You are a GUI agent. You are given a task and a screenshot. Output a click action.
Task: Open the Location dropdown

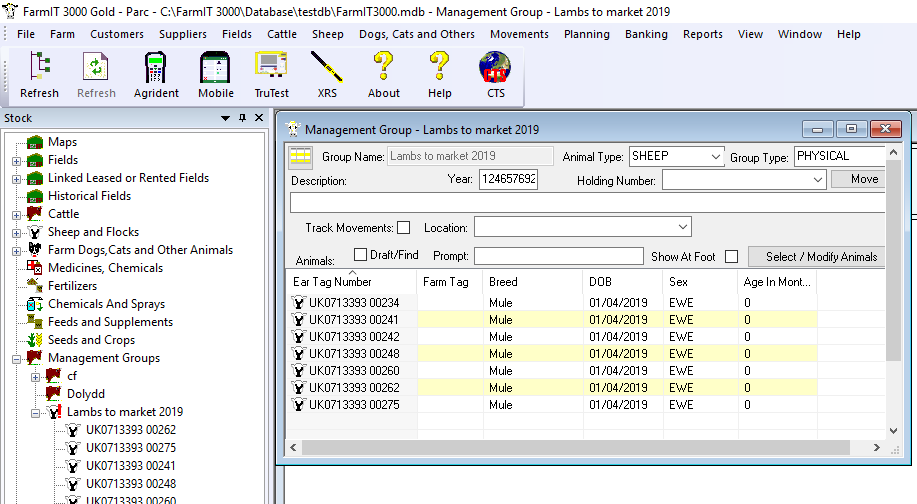(x=682, y=227)
